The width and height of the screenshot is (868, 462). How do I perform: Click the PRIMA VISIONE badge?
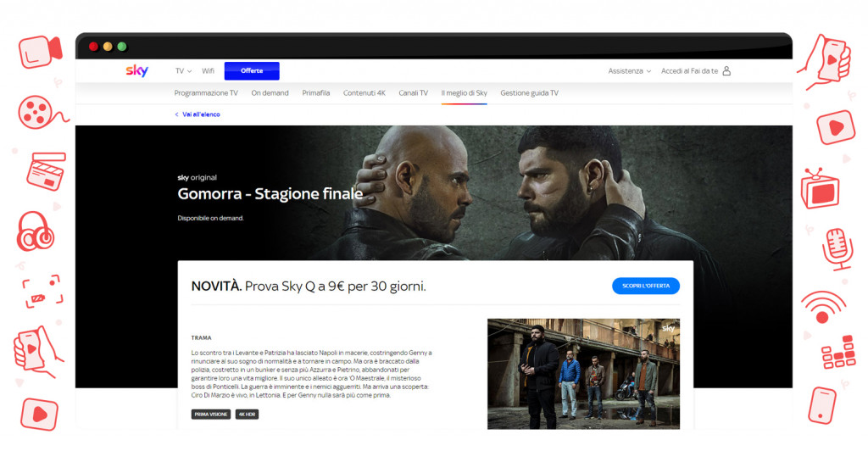(211, 415)
